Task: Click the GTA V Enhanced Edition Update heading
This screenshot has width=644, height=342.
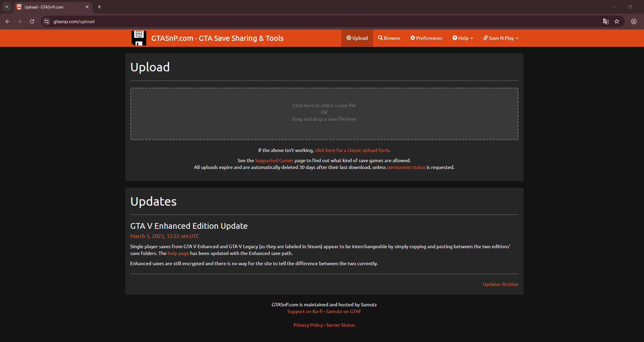Action: 189,226
